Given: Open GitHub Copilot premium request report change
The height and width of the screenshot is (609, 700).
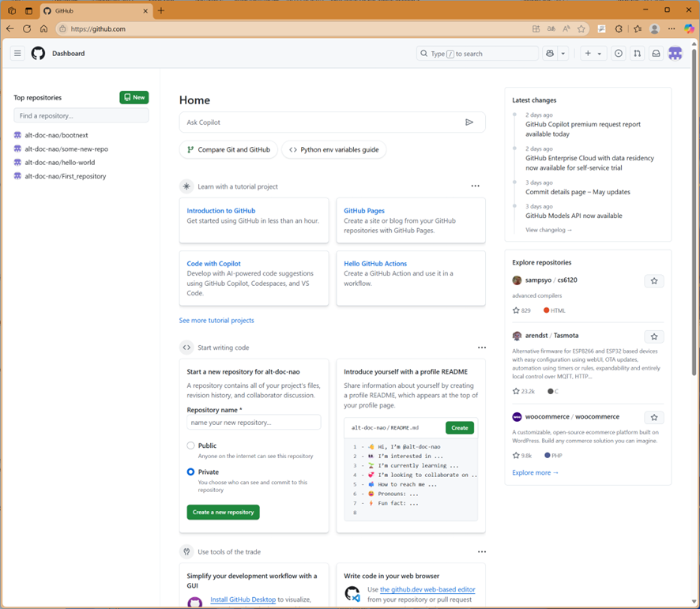Looking at the screenshot, I should [582, 129].
